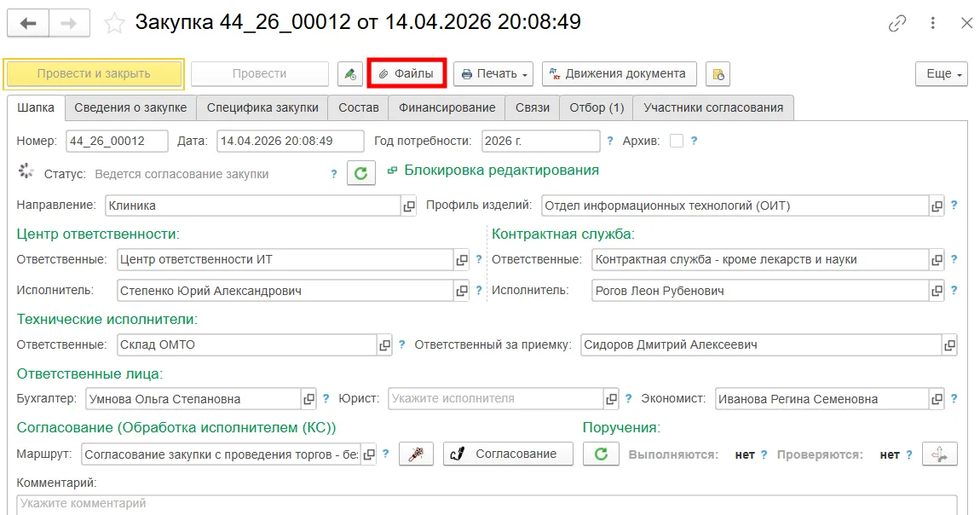Click the Бухгалтер field Умнова Ольга Степановна
This screenshot has width=980, height=515.
[x=193, y=399]
